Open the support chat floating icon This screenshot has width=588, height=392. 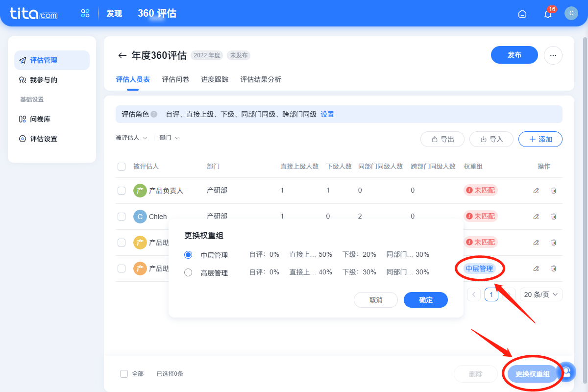(566, 371)
